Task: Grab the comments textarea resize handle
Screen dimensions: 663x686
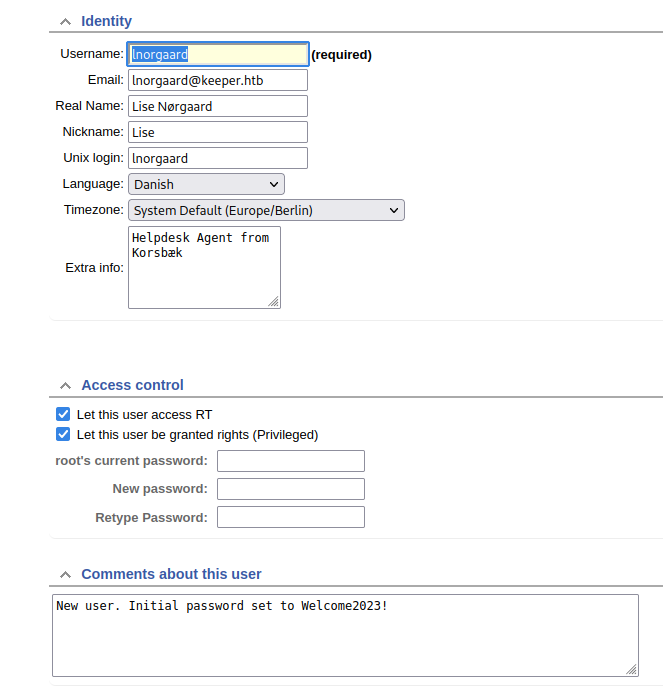Action: 631,669
